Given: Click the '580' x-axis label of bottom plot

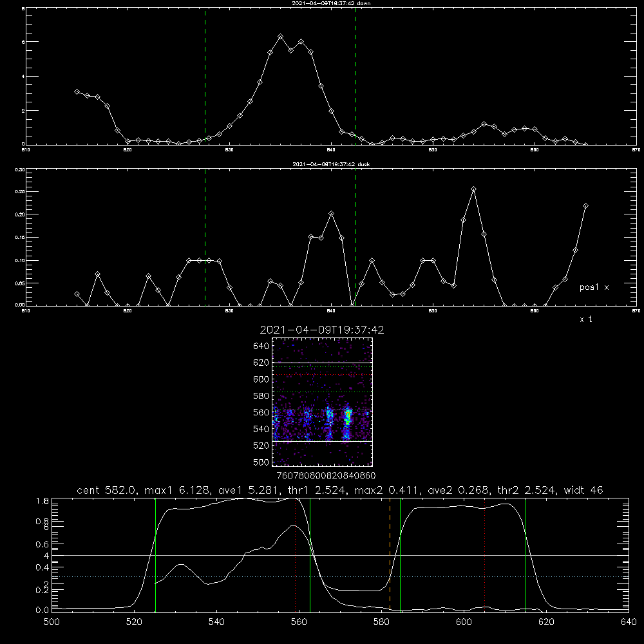Looking at the screenshot, I should coord(381,622).
